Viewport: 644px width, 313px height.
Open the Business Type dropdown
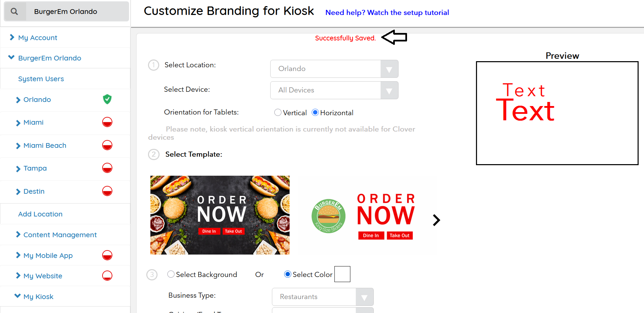click(x=323, y=297)
